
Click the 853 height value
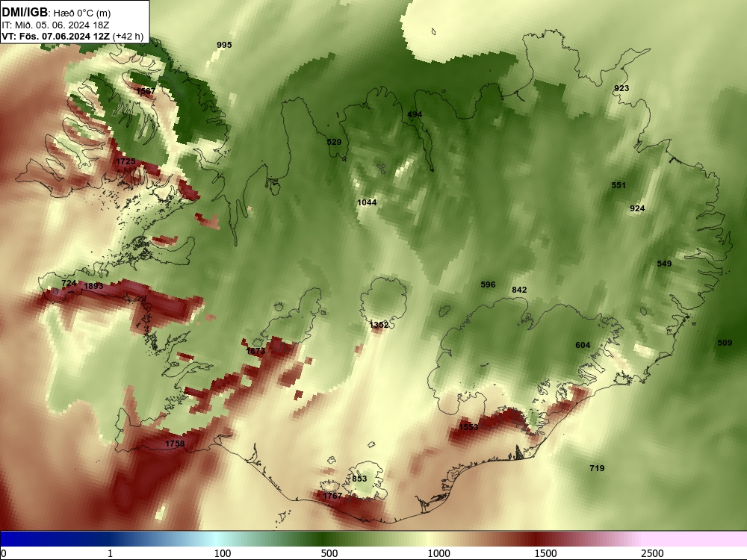360,479
